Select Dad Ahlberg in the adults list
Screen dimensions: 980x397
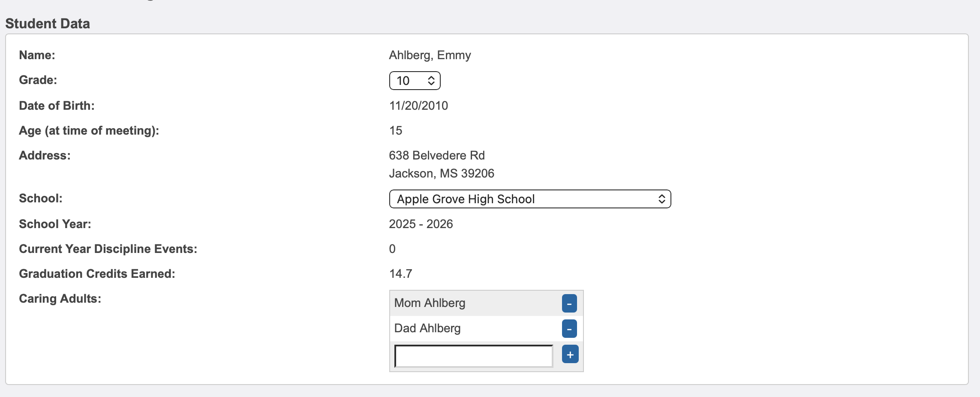427,328
